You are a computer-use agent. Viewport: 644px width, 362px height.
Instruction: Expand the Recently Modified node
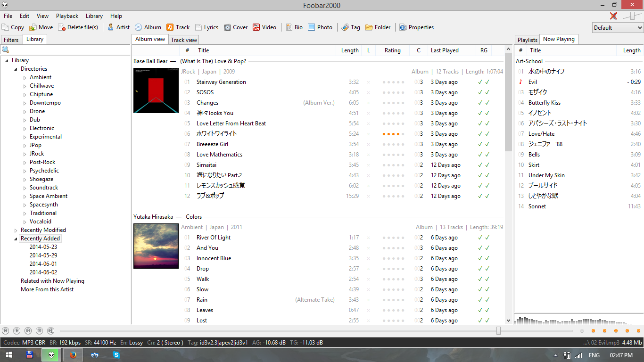(16, 230)
